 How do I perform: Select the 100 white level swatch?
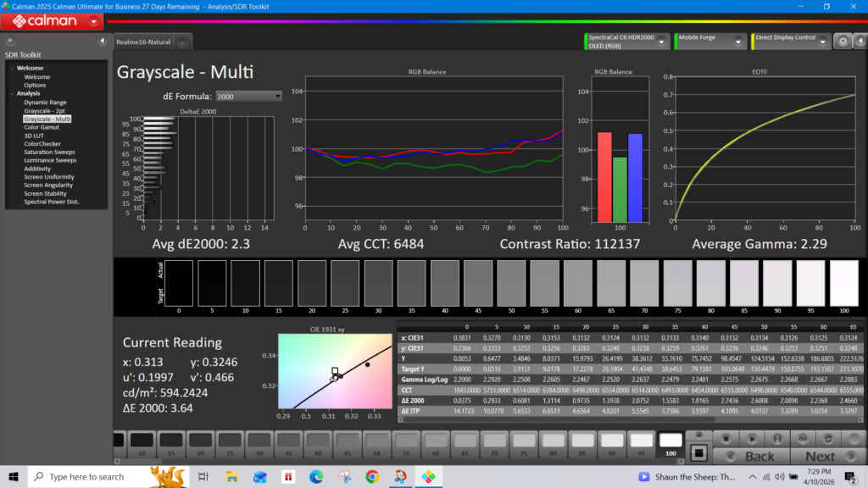pyautogui.click(x=670, y=440)
